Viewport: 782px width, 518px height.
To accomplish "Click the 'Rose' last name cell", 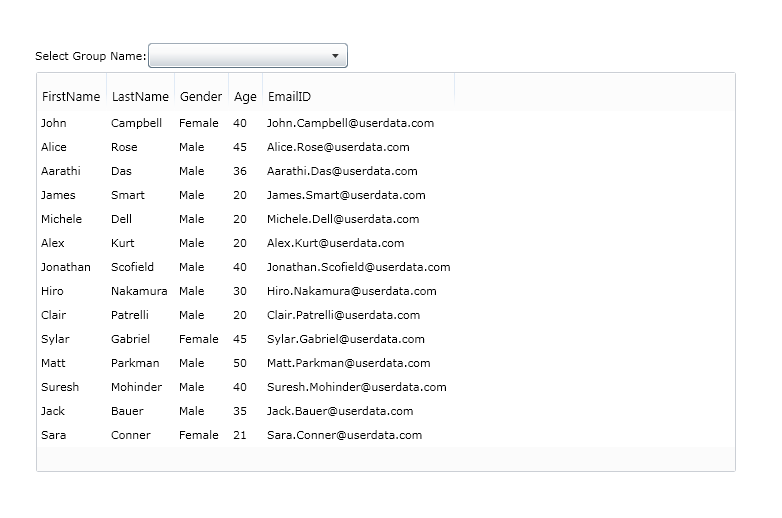I will coord(124,147).
